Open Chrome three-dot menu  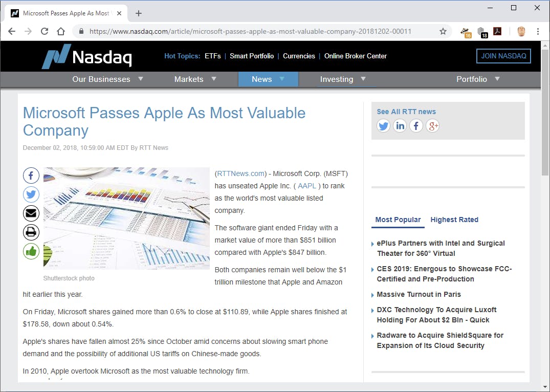click(x=538, y=31)
